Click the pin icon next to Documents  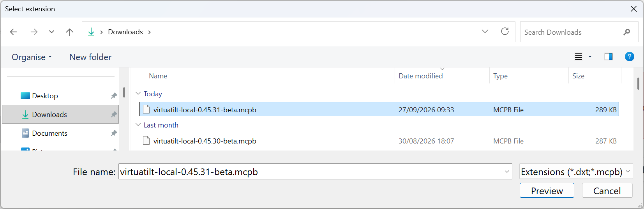[114, 133]
